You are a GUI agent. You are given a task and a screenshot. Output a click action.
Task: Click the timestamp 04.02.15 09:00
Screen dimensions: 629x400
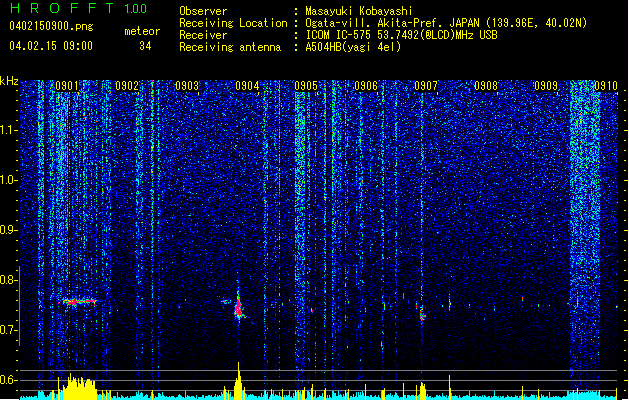coord(51,46)
